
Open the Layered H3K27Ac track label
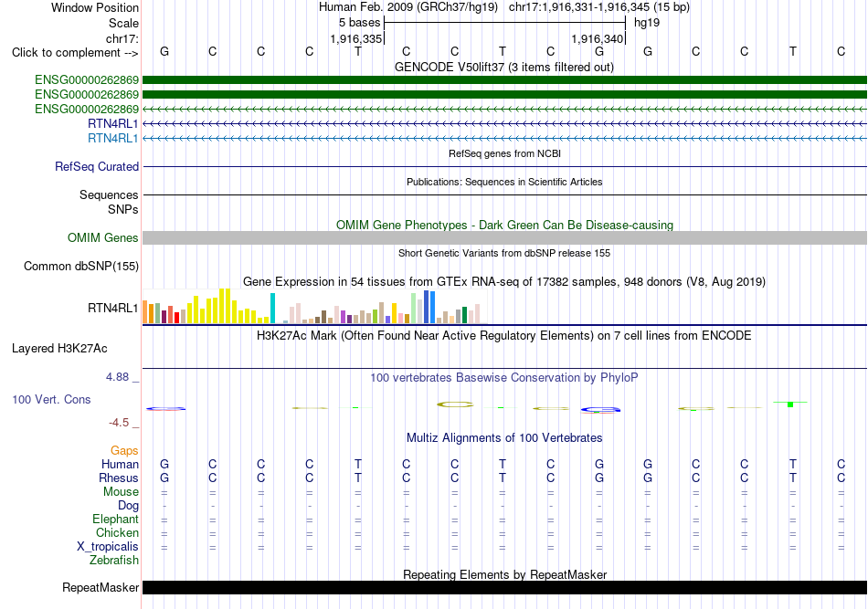coord(59,349)
